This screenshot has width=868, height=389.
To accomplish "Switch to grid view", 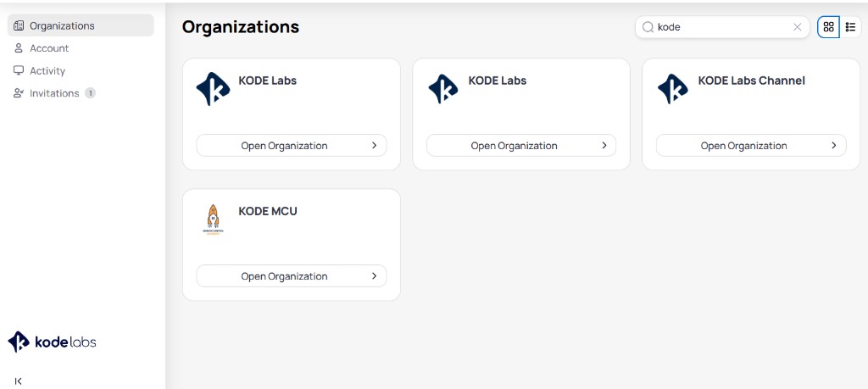I will click(x=828, y=26).
